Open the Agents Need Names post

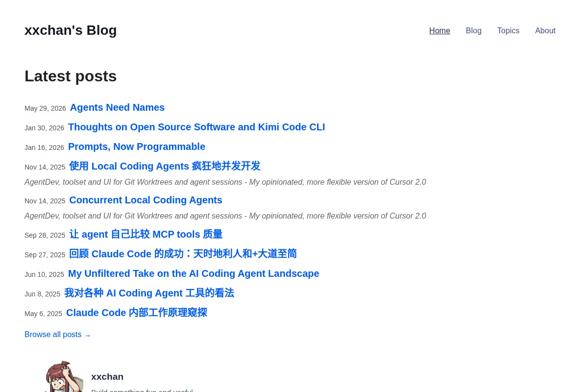coord(117,107)
